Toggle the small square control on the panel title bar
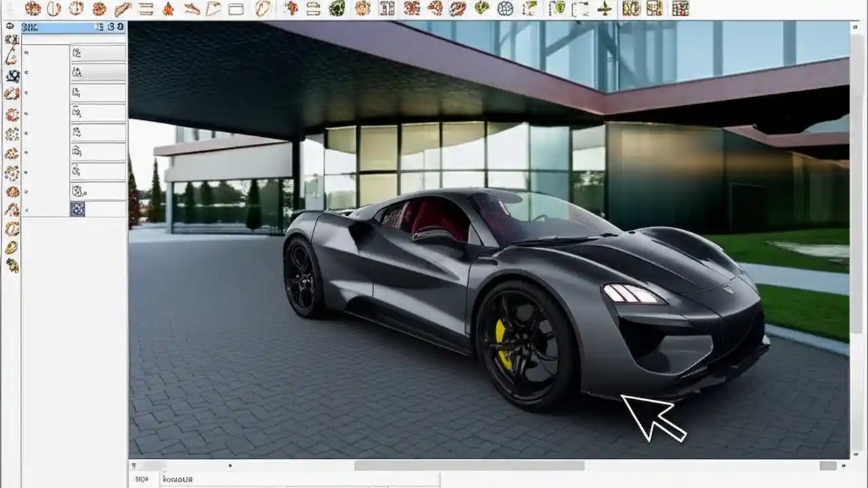Viewport: 868px width, 488px height. [x=99, y=28]
